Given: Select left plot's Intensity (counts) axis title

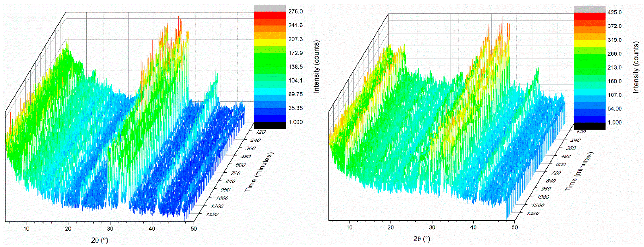Looking at the screenshot, I should pos(317,67).
